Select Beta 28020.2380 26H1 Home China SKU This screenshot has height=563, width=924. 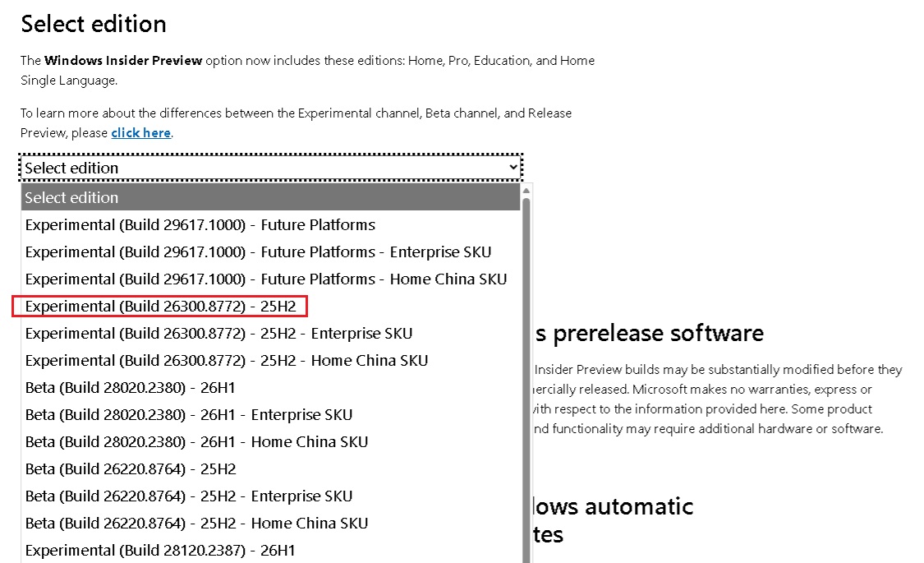click(270, 441)
